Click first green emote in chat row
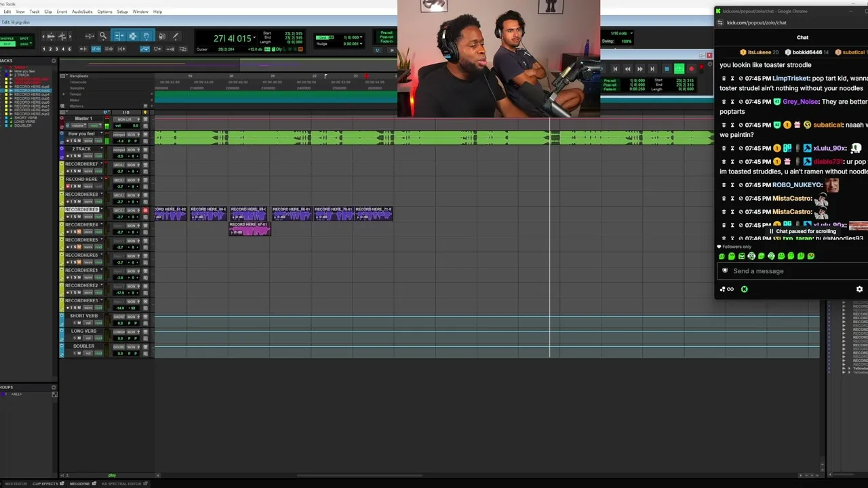The image size is (868, 488). [x=722, y=256]
